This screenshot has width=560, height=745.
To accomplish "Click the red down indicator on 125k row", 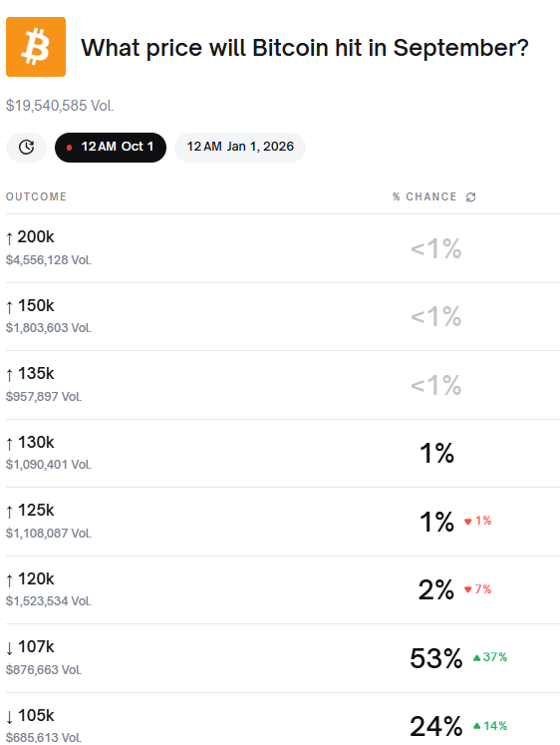I will [x=468, y=522].
